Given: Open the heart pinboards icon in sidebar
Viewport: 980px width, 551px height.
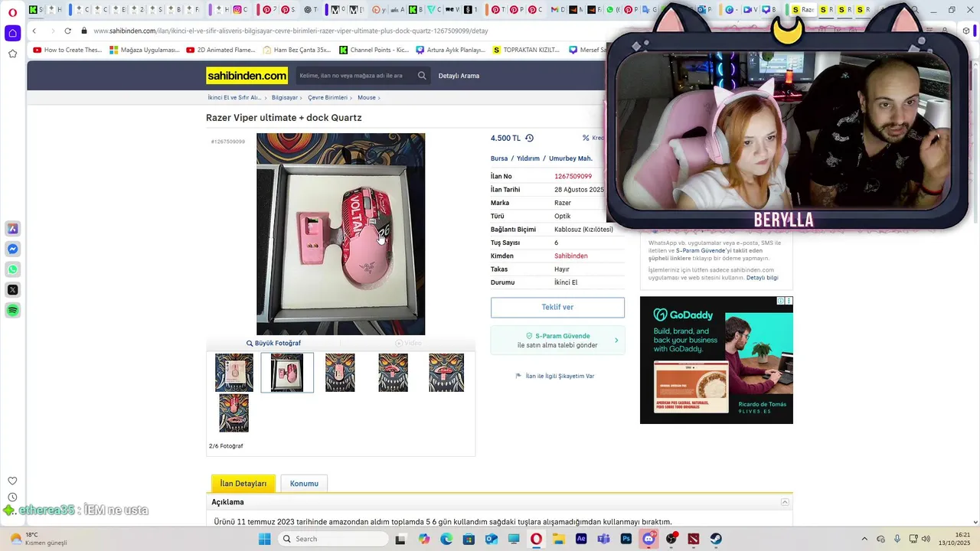Looking at the screenshot, I should click(12, 481).
